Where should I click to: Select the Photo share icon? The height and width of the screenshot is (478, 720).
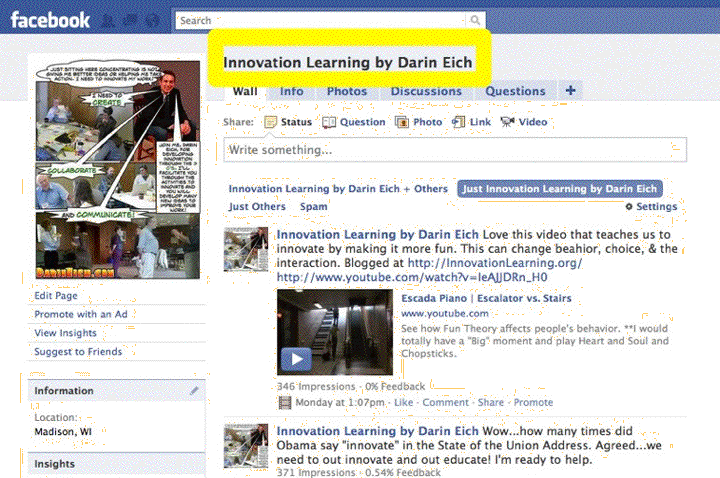point(402,122)
